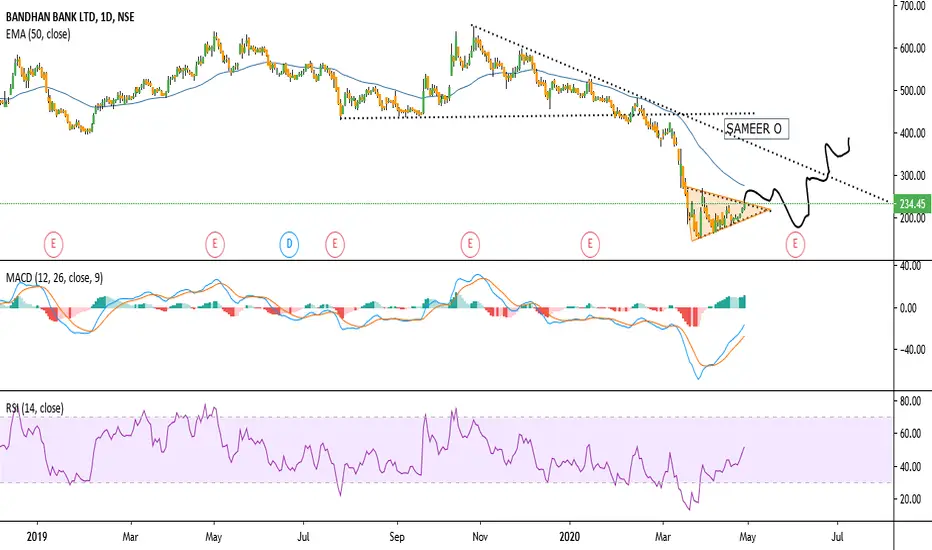Image resolution: width=932 pixels, height=550 pixels.
Task: Click the earnings marker below January 2019 candles
Action: (x=53, y=244)
